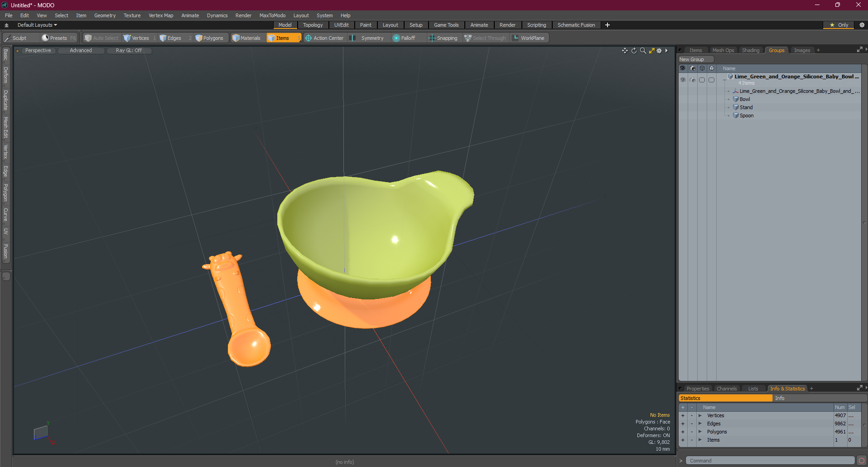This screenshot has height=467, width=868.
Task: Click plus in the Vertices statistics row
Action: 683,415
